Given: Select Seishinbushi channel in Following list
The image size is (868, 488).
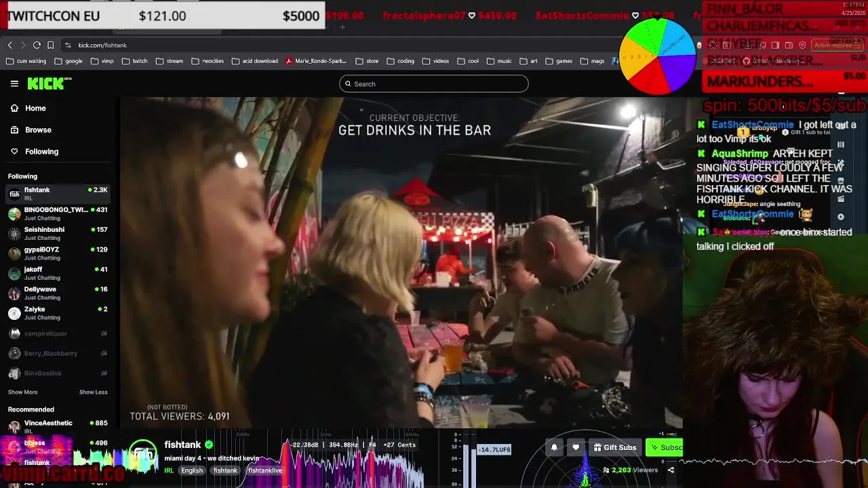Looking at the screenshot, I should click(x=58, y=233).
